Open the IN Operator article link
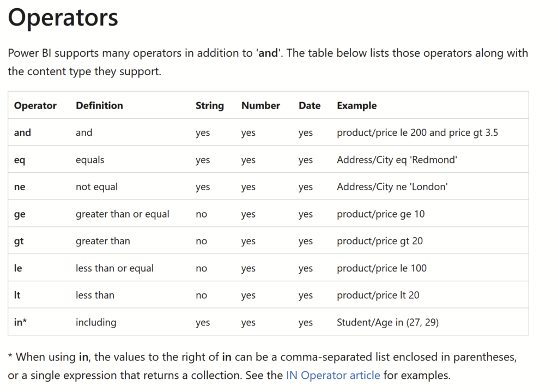Viewport: 558px width, 392px height. [333, 375]
